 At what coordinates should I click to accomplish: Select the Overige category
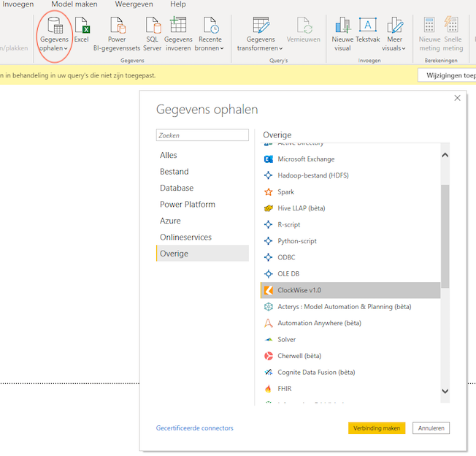coord(202,254)
